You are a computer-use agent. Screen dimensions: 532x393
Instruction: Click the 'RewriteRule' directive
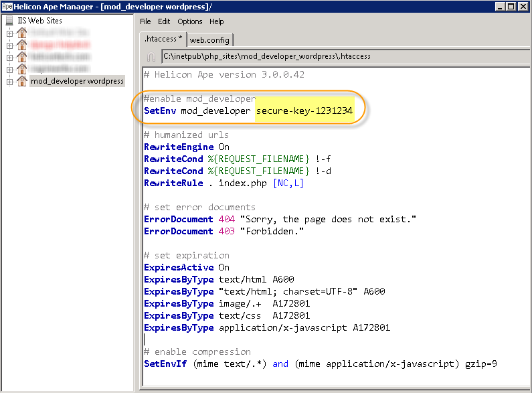[x=173, y=183]
